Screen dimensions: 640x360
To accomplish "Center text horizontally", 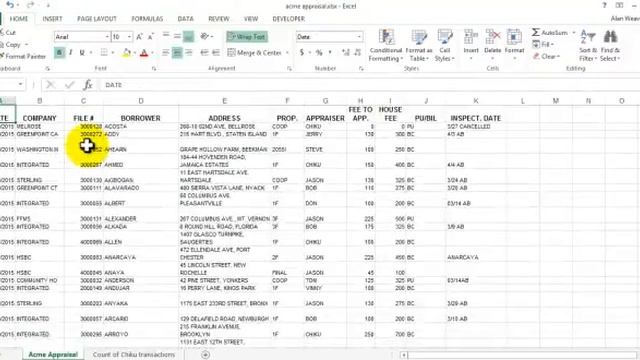I will pos(177,53).
